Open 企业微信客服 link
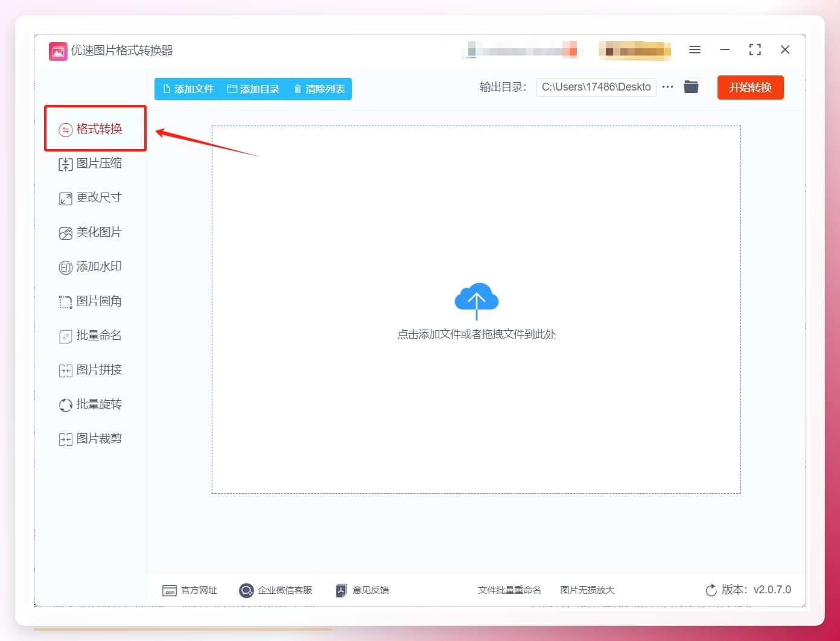This screenshot has height=641, width=840. click(276, 590)
